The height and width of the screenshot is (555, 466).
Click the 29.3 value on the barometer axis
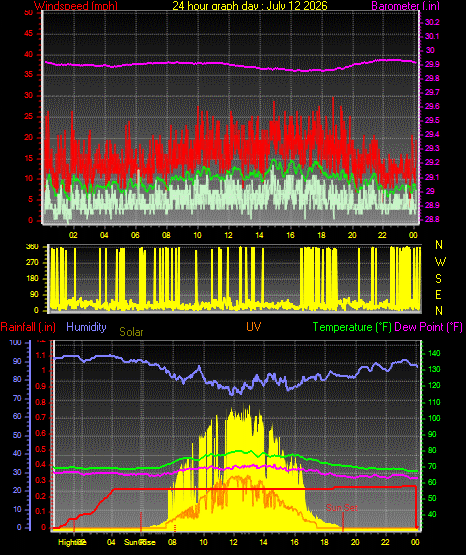point(432,148)
